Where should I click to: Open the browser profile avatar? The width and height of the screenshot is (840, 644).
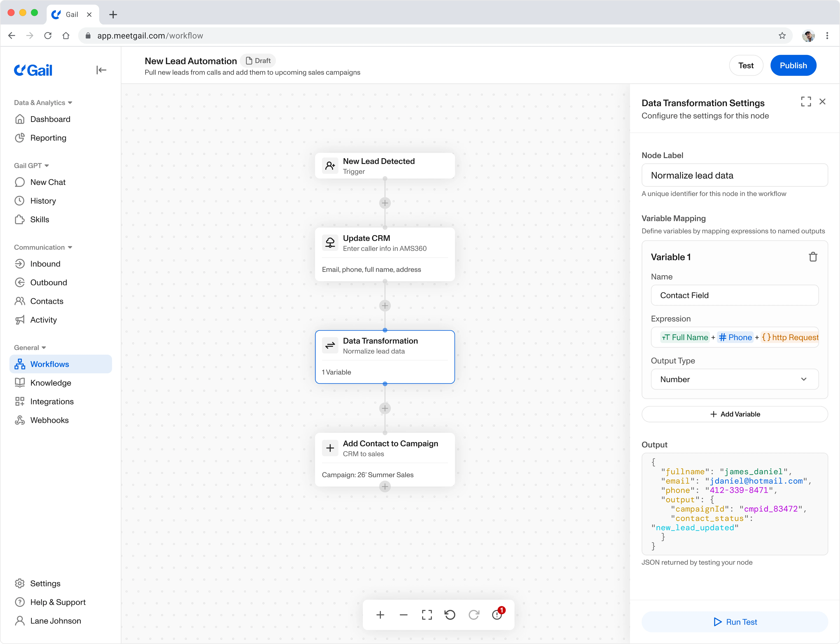coord(808,36)
